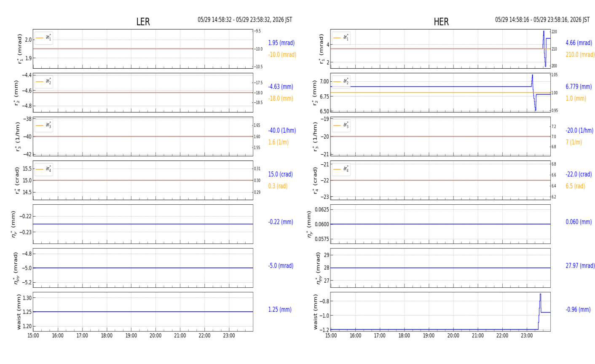This screenshot has width=595, height=364.
Task: Click the ∂r4* legend in LER plot
Action: tap(44, 169)
